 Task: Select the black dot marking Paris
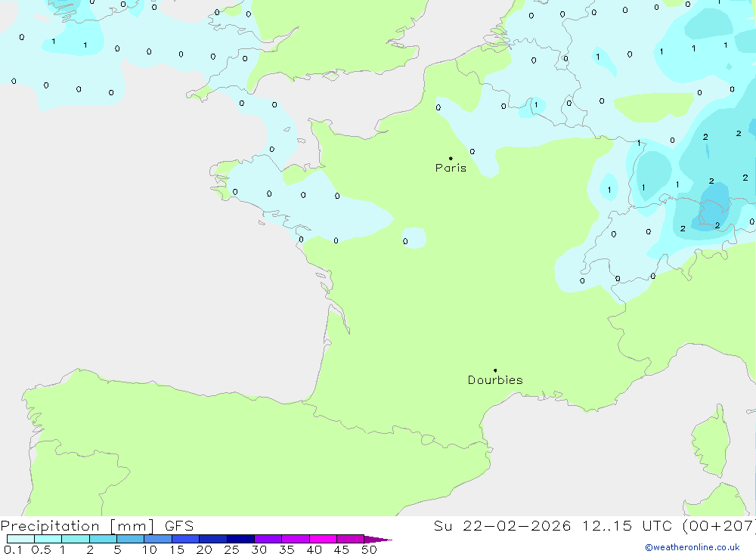[x=451, y=158]
